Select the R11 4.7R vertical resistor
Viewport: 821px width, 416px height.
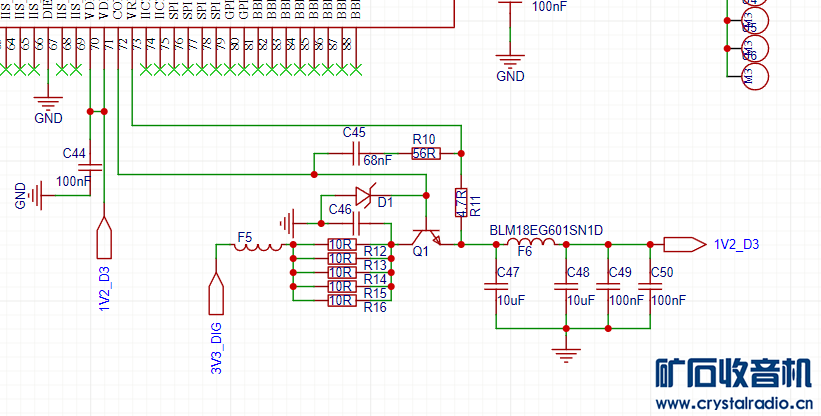[461, 203]
